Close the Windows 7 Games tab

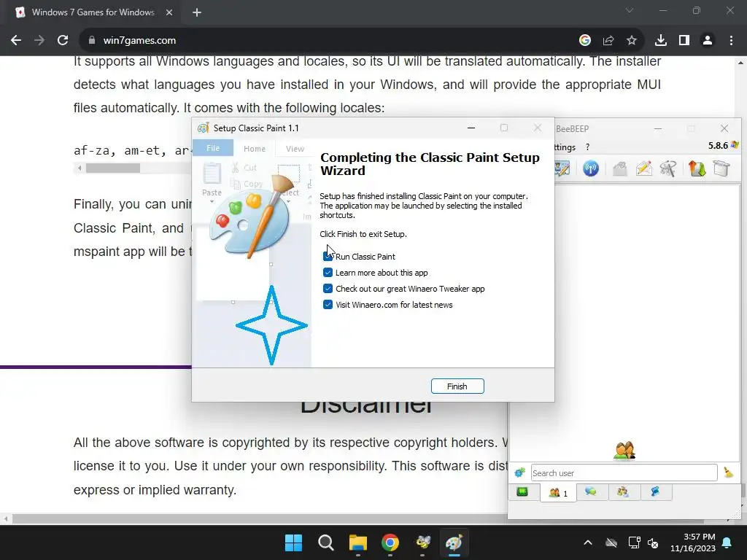[169, 12]
